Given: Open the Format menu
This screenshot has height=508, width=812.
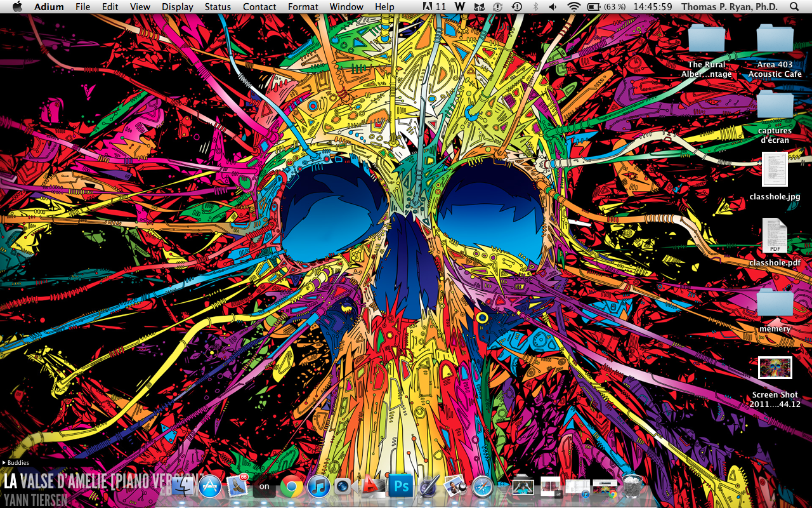Looking at the screenshot, I should 303,7.
